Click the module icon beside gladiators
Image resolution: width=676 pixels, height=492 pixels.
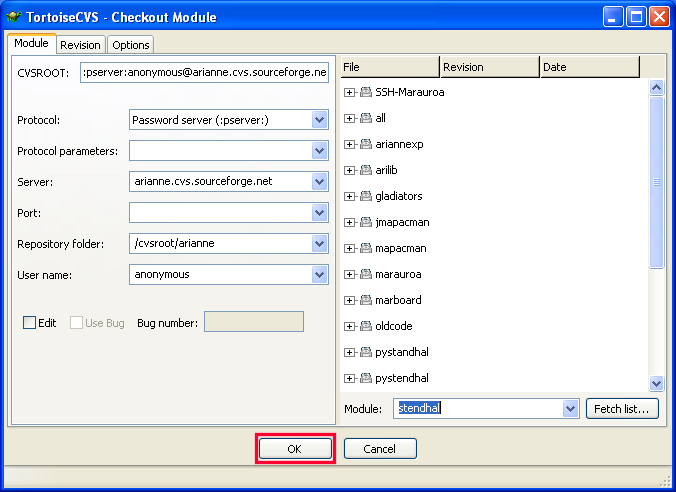366,196
